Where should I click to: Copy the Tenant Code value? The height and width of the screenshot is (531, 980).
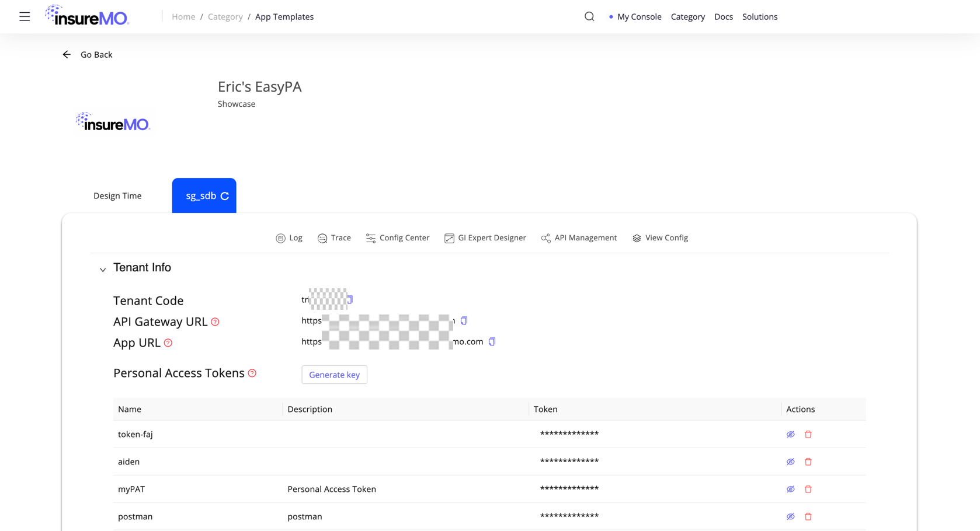coord(350,299)
